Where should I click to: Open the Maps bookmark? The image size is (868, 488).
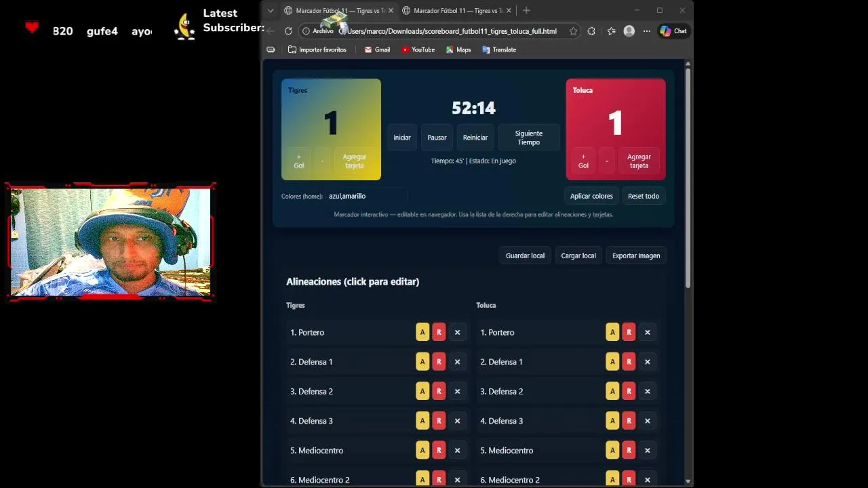pos(458,49)
